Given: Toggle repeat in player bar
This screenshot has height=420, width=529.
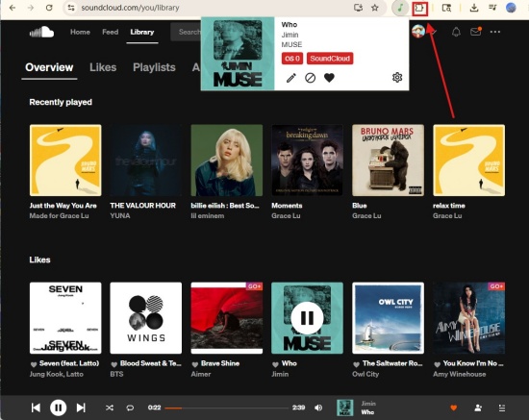Looking at the screenshot, I should point(130,408).
